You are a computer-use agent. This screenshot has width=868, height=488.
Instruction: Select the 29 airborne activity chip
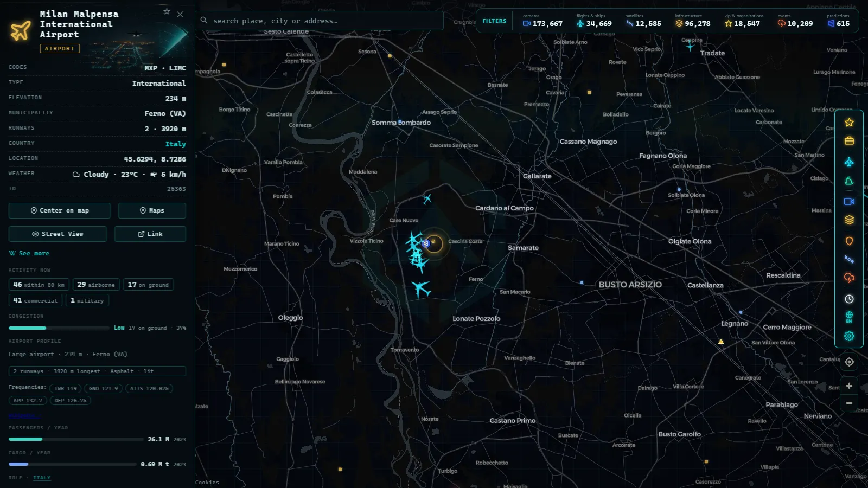click(96, 285)
